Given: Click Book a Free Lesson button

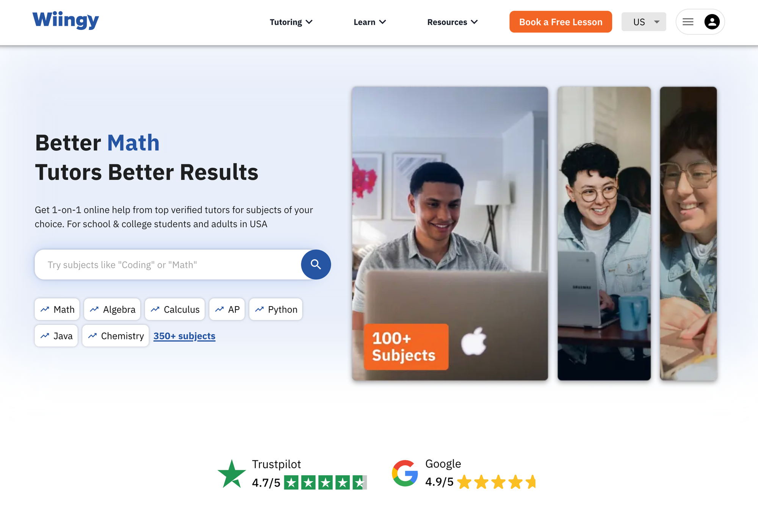Looking at the screenshot, I should (x=561, y=22).
